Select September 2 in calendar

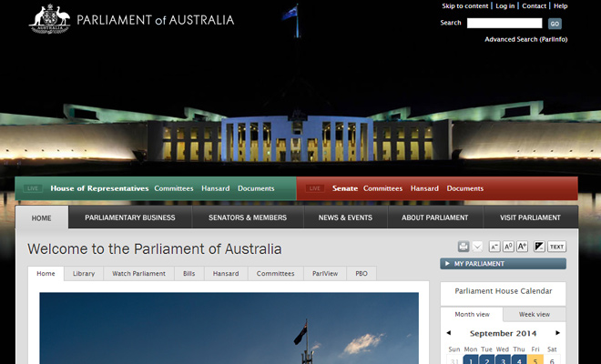(x=487, y=360)
